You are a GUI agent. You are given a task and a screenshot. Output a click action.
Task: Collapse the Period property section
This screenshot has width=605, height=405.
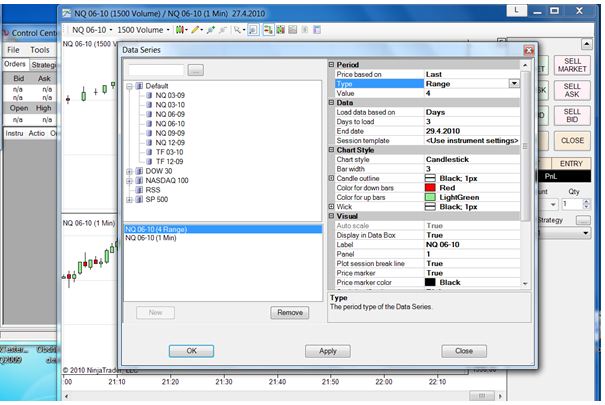coord(332,64)
